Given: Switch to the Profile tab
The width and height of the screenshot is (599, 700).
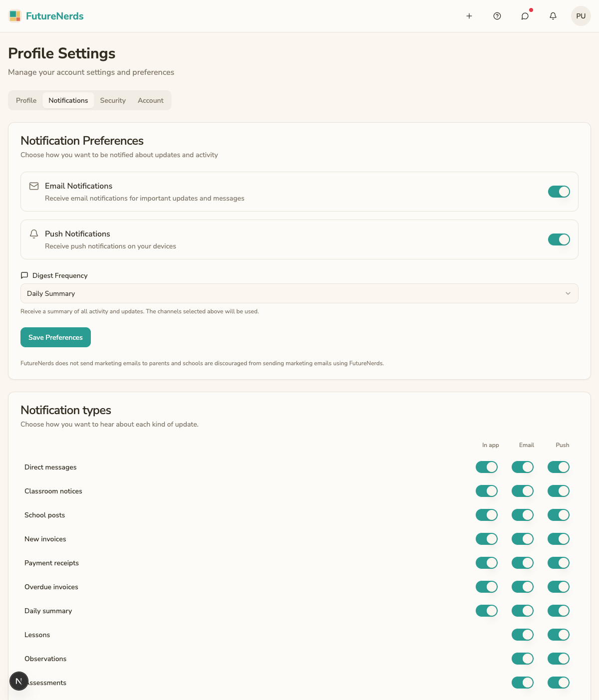Looking at the screenshot, I should (x=26, y=100).
